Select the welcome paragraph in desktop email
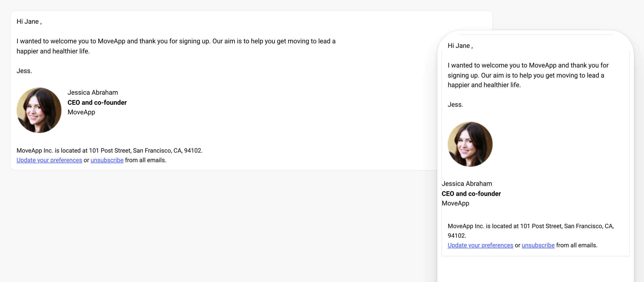This screenshot has width=644, height=282. click(176, 46)
